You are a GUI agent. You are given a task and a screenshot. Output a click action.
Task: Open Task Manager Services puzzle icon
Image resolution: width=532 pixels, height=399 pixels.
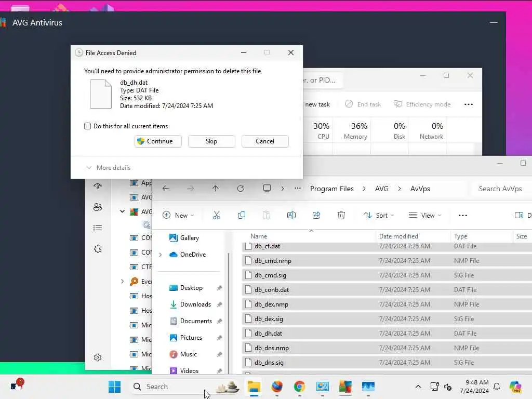click(98, 249)
